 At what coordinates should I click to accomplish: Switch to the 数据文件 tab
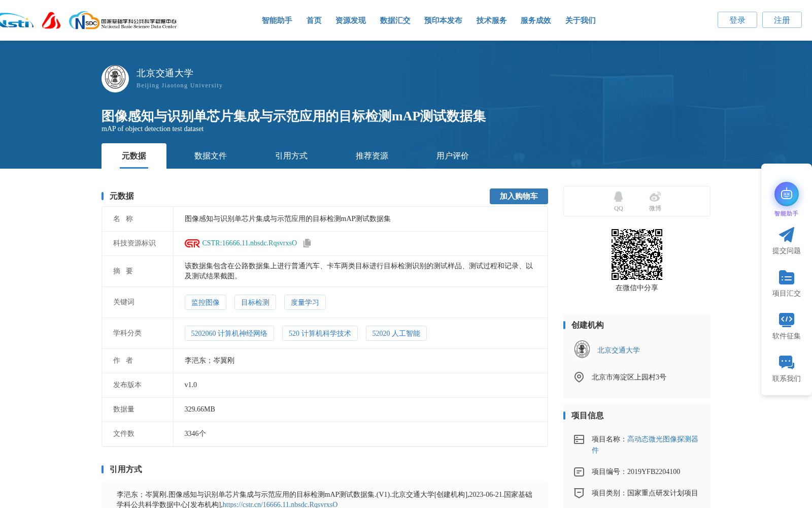211,156
